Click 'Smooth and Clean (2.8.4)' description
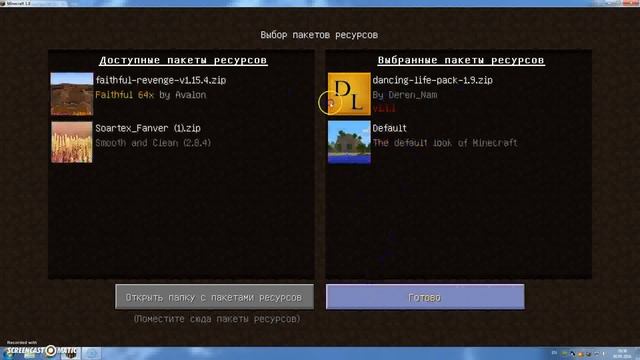Image resolution: width=640 pixels, height=360 pixels. [x=153, y=143]
